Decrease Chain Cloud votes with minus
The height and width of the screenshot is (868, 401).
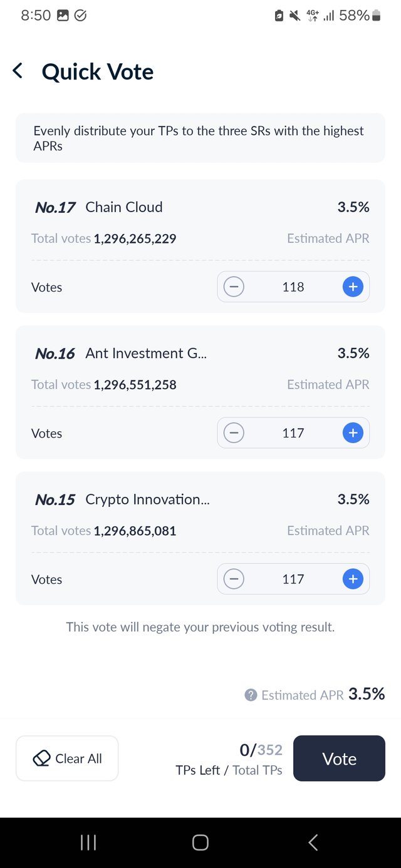point(234,287)
